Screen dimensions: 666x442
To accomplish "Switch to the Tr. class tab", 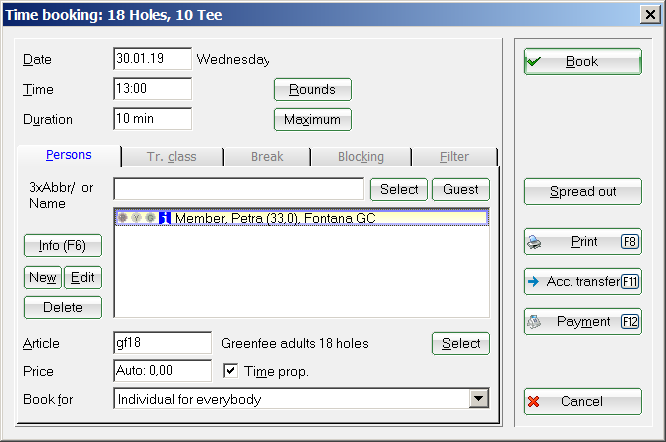I will [x=172, y=157].
